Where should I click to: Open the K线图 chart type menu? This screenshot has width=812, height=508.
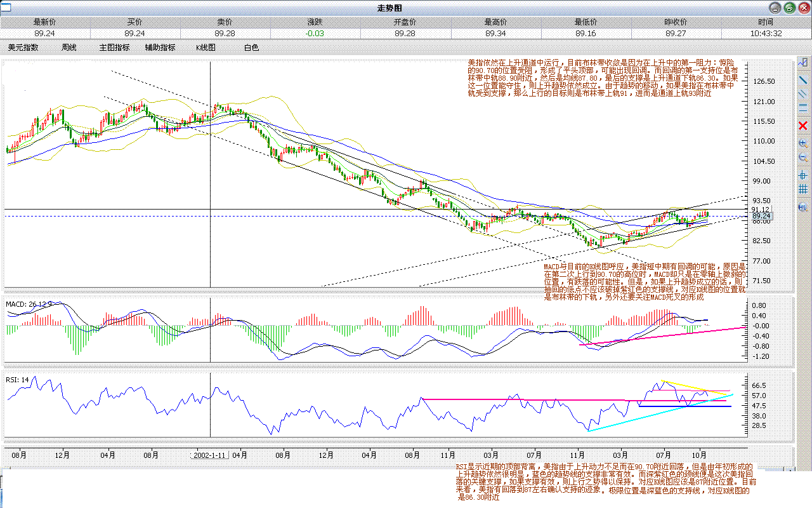point(206,47)
